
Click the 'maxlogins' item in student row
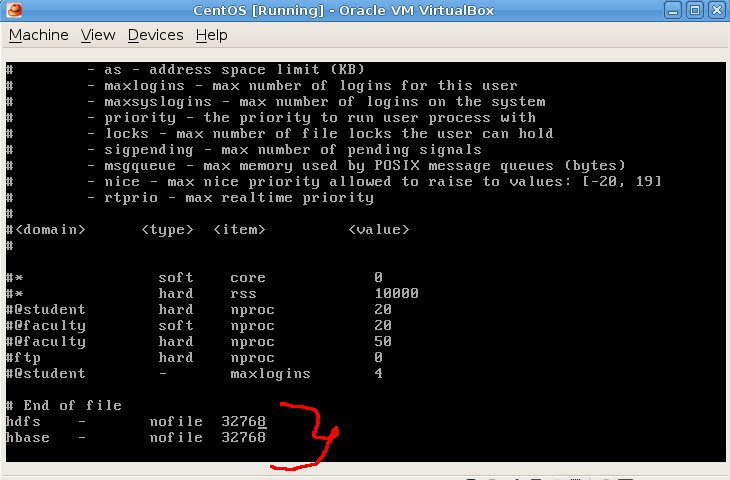click(270, 373)
